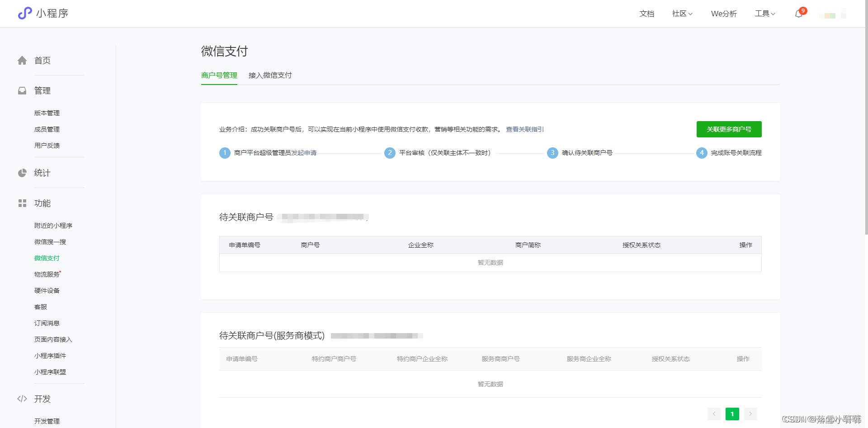868x428 pixels.
Task: Open the notification bell with badge 9
Action: tap(798, 14)
